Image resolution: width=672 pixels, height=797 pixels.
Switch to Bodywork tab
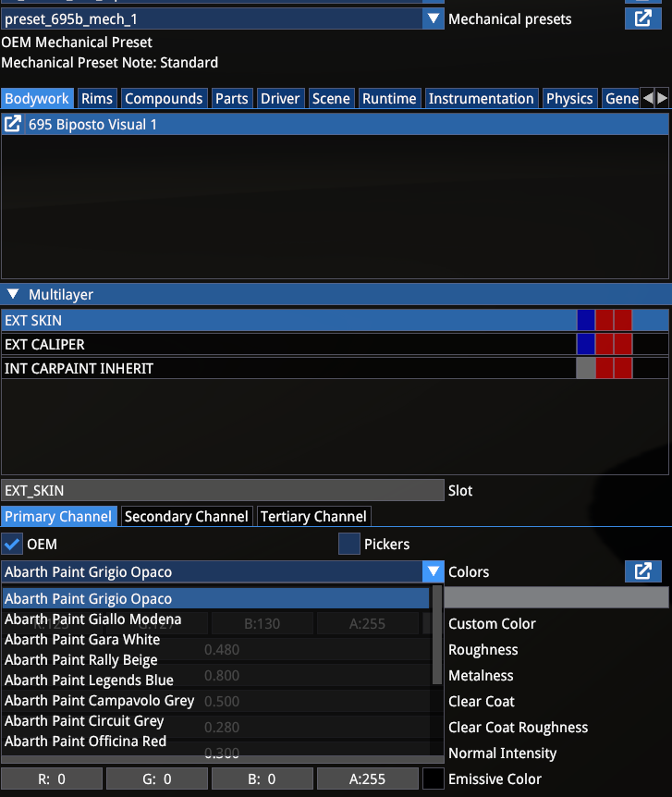37,98
